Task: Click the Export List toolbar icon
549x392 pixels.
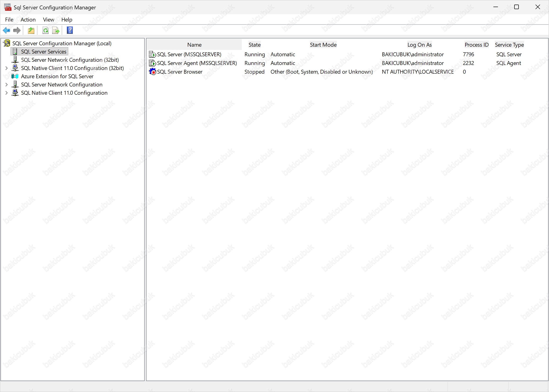Action: 56,30
